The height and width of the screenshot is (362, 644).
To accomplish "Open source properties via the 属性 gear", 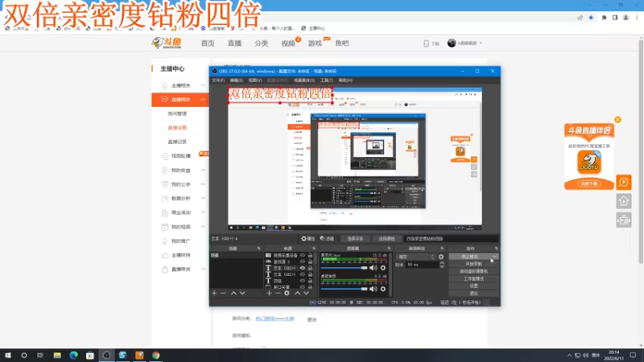I will tap(308, 238).
